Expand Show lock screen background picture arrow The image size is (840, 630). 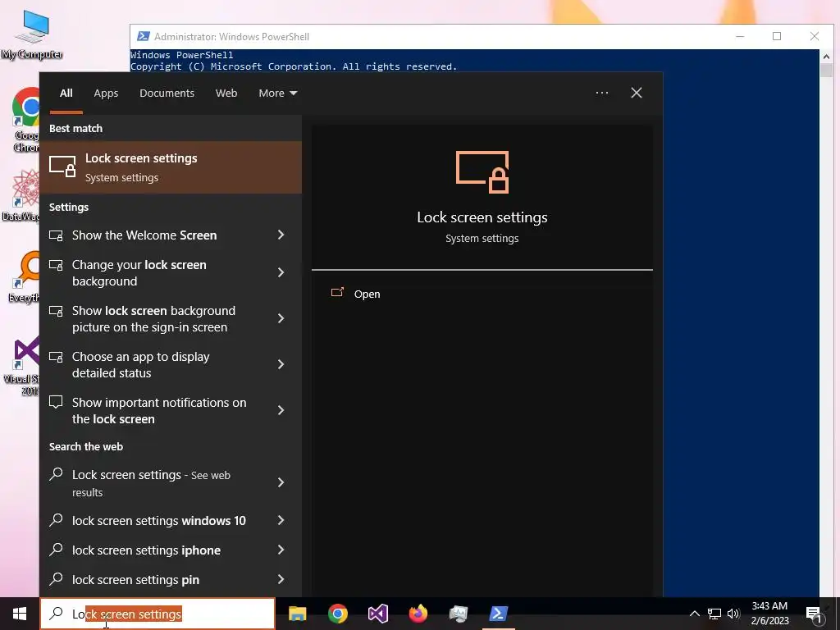click(281, 319)
